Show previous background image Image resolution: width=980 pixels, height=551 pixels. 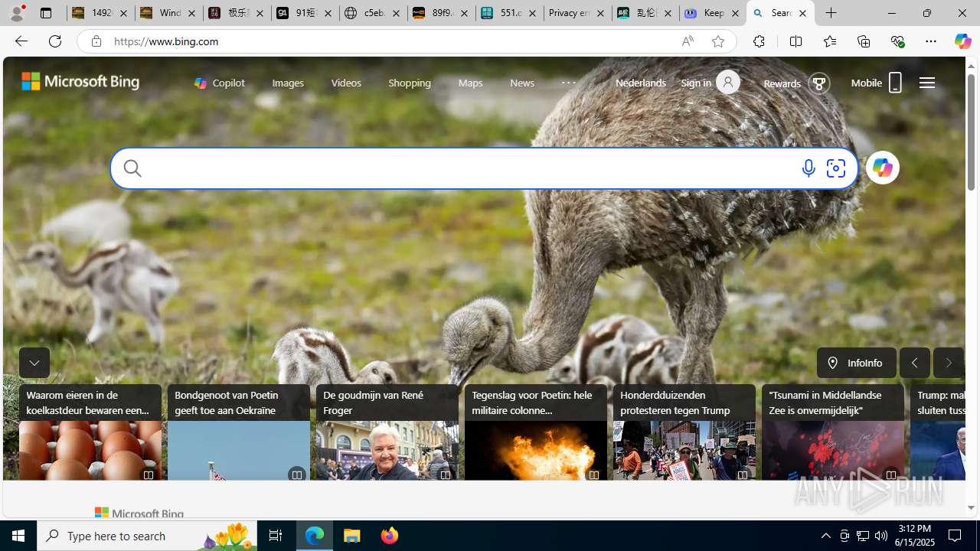[x=914, y=363]
